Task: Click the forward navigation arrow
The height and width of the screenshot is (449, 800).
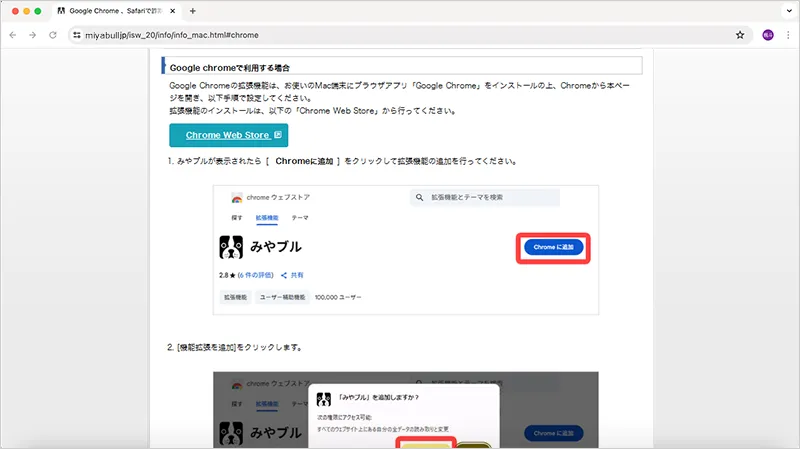Action: [33, 35]
